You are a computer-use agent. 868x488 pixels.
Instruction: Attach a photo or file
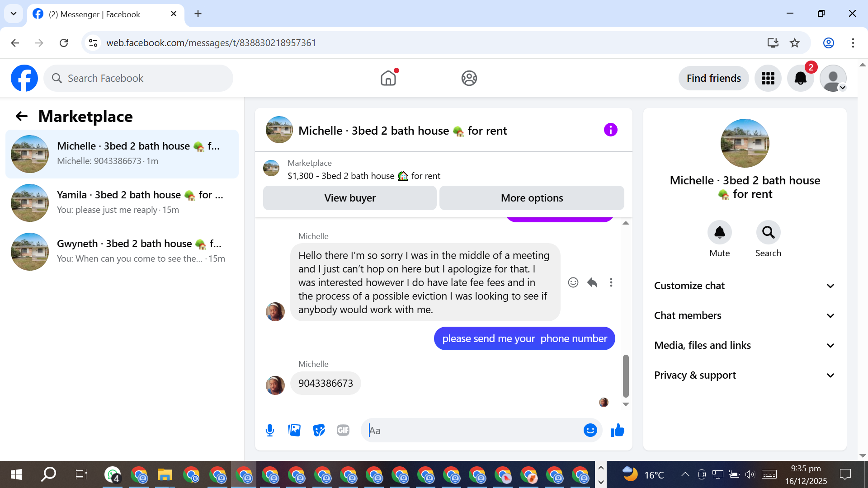294,430
